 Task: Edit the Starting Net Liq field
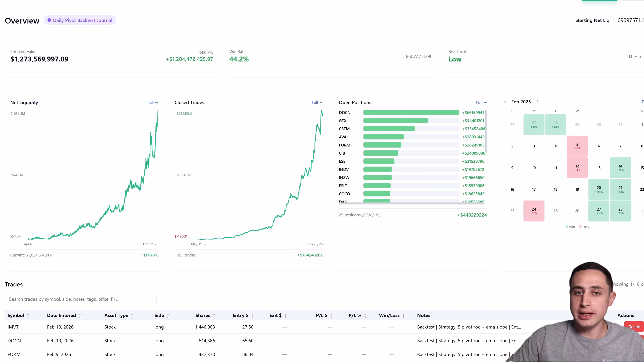point(629,20)
